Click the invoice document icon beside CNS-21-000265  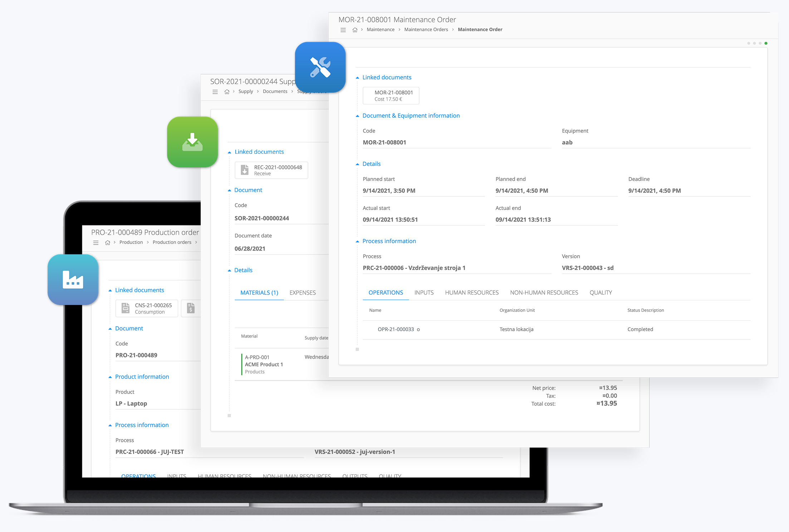click(191, 308)
